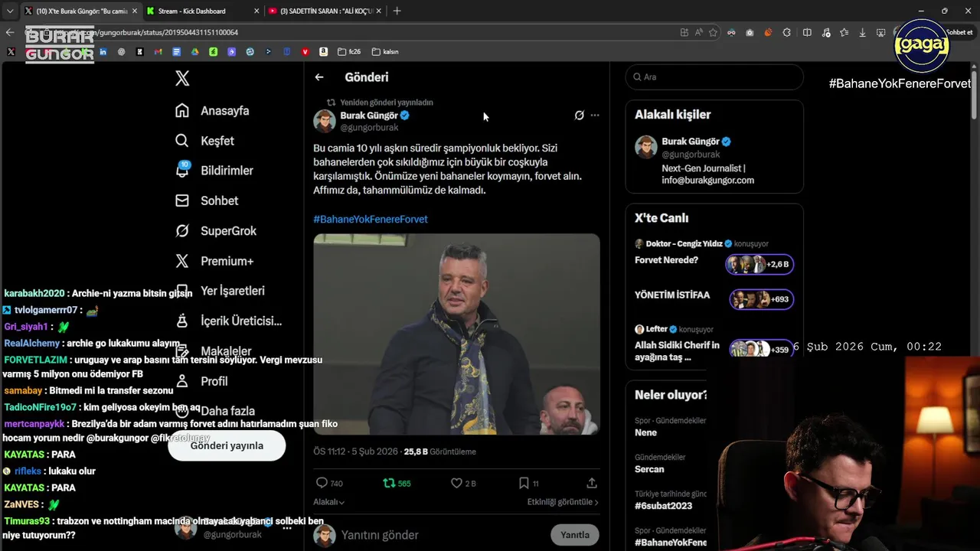Open Keşfet in the sidebar
The height and width of the screenshot is (551, 980).
coord(204,141)
